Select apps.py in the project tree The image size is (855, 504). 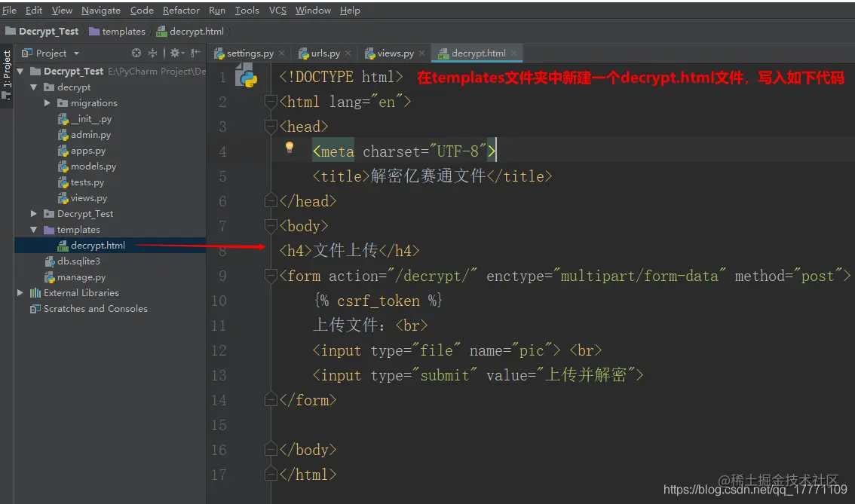(87, 151)
